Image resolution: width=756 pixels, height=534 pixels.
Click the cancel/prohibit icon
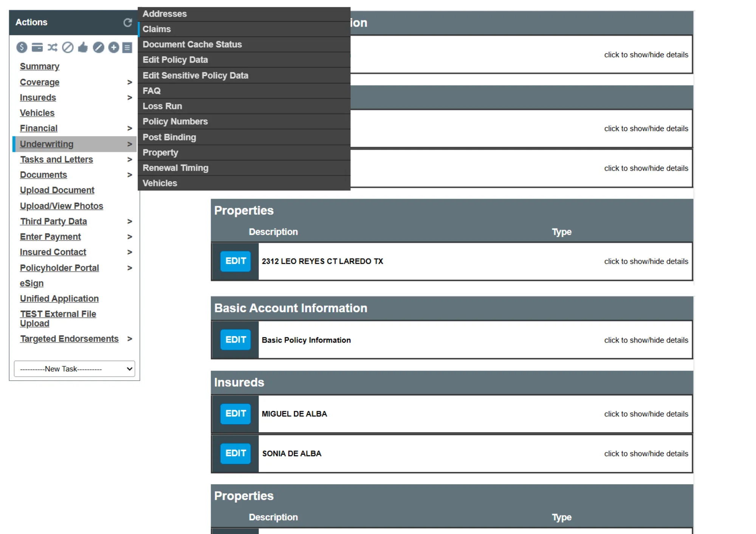point(68,48)
